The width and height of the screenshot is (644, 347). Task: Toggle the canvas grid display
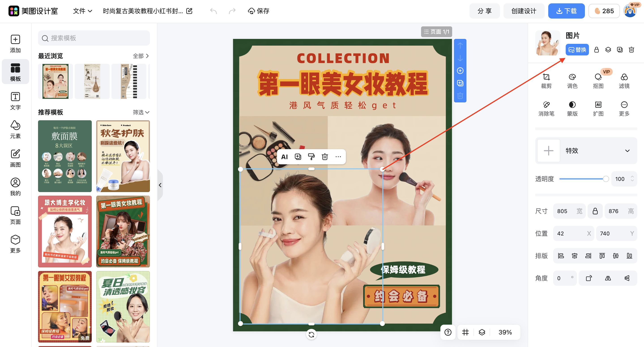tap(465, 332)
